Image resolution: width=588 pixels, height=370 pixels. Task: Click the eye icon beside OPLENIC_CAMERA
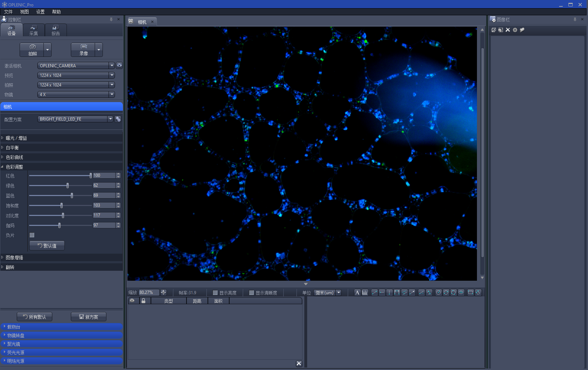pos(119,65)
